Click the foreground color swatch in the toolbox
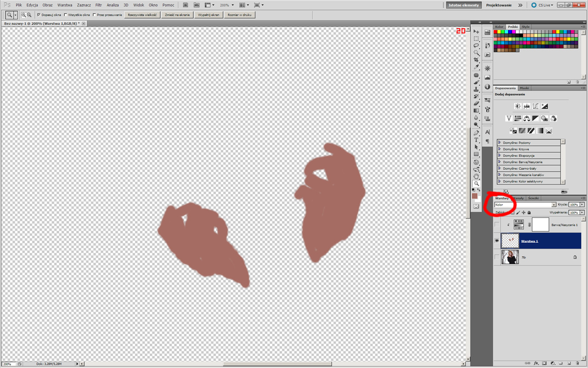This screenshot has height=368, width=588. click(475, 196)
